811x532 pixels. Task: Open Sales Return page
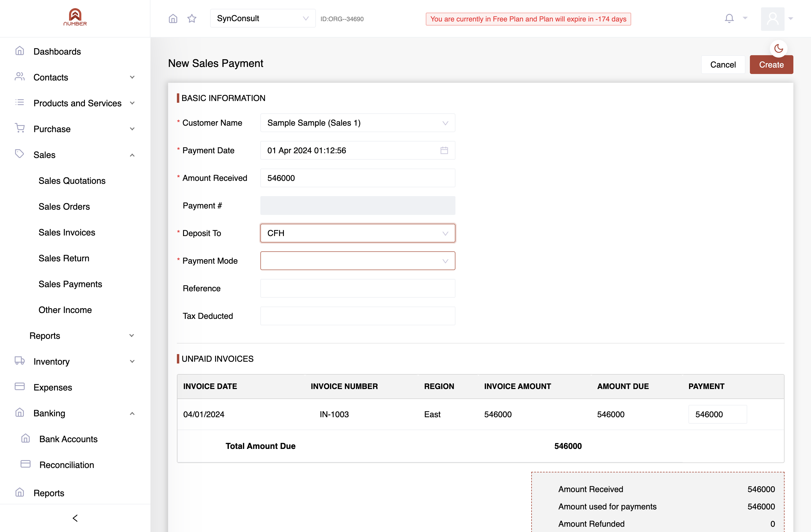pos(64,258)
